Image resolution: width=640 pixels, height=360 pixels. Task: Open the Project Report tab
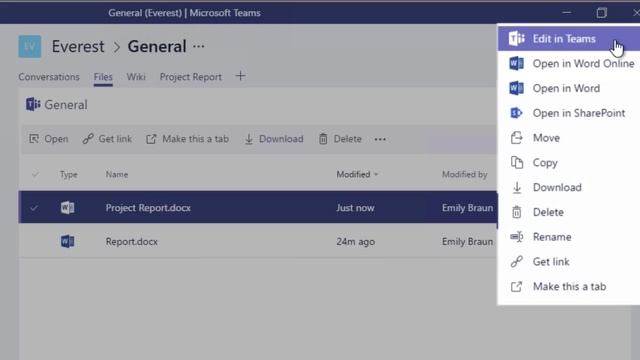point(191,77)
